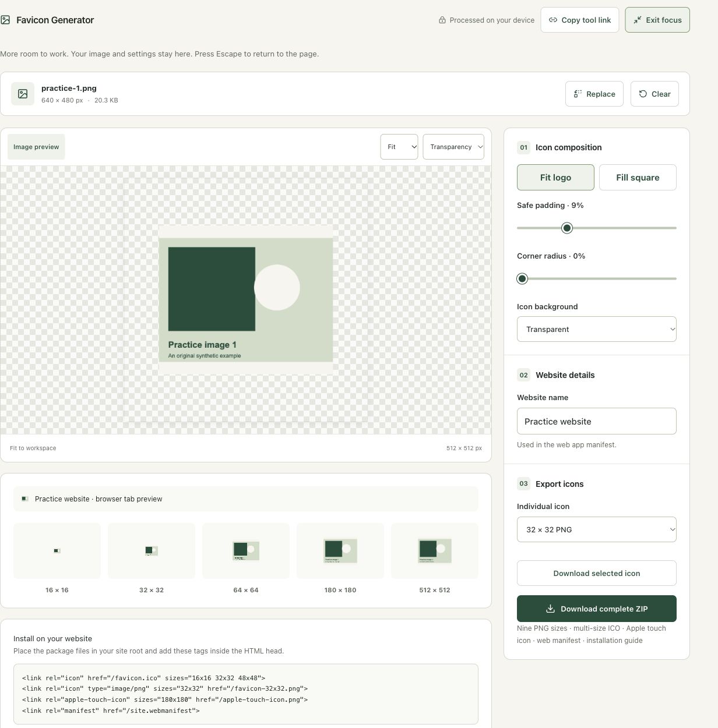Select the Image preview tab
718x728 pixels.
click(36, 147)
